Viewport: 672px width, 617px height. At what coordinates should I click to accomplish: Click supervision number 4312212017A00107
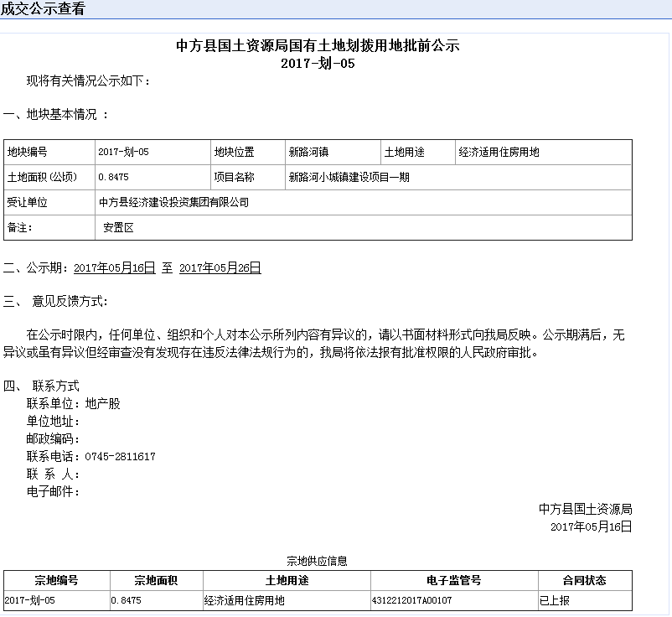coord(411,601)
